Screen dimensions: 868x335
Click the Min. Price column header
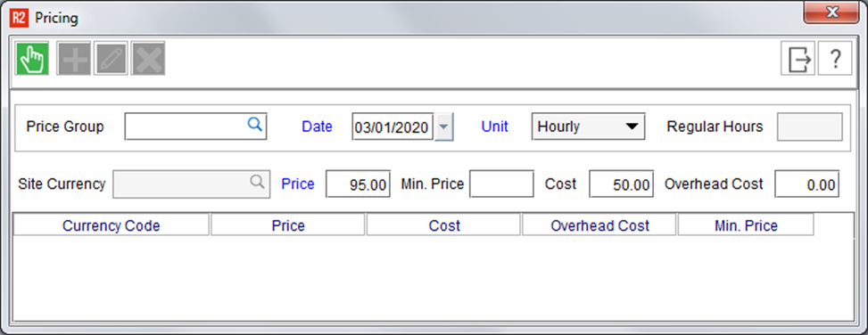(746, 225)
